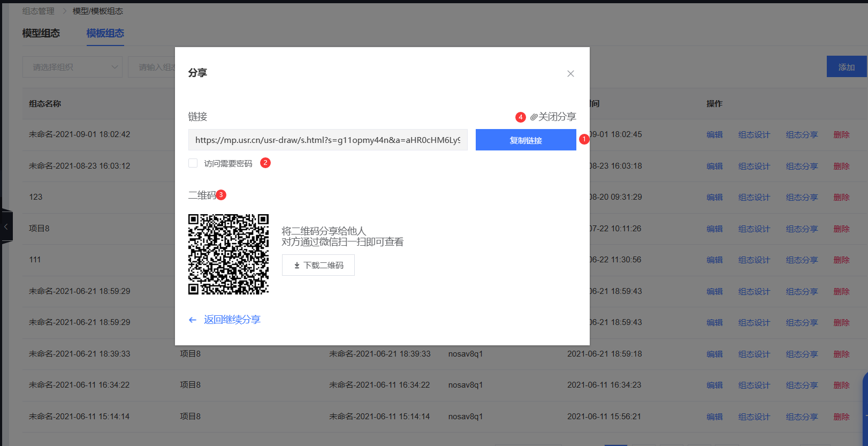Click the 复制链接 button
The image size is (868, 446).
click(526, 140)
